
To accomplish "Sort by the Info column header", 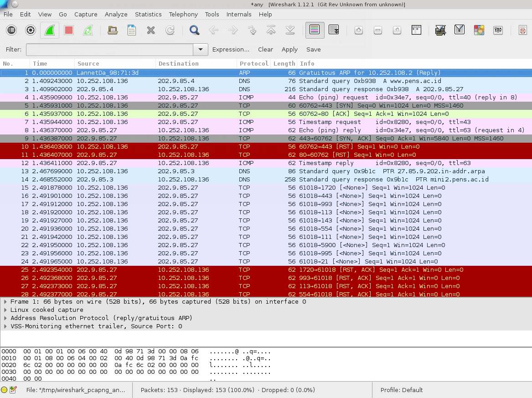I will pyautogui.click(x=414, y=63).
